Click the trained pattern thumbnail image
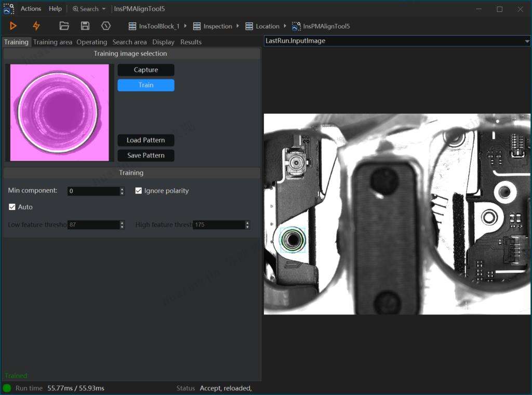This screenshot has height=395, width=532. 60,113
